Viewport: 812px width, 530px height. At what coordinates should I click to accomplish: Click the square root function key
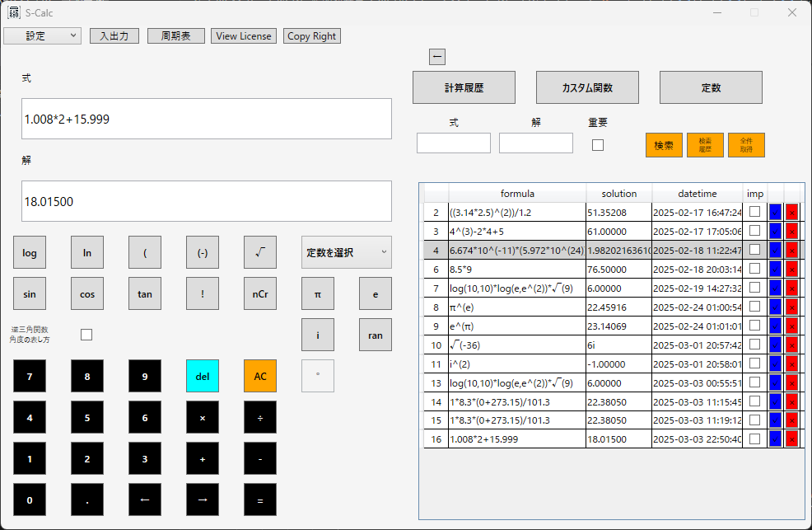tap(260, 252)
